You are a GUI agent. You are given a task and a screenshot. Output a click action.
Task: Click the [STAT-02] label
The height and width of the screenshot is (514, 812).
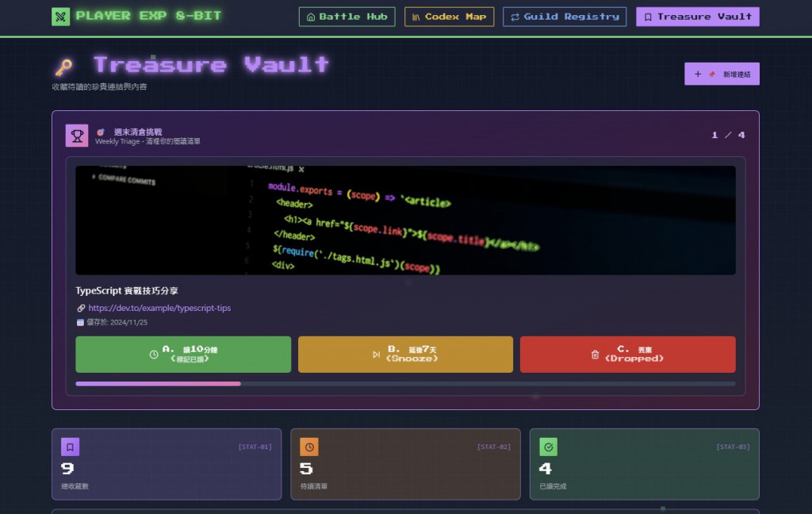494,447
